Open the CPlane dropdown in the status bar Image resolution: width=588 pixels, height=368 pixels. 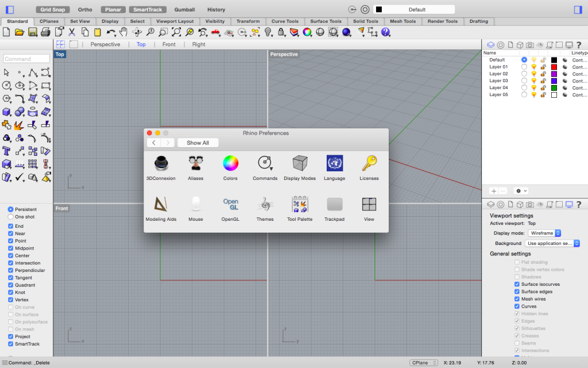(x=423, y=363)
